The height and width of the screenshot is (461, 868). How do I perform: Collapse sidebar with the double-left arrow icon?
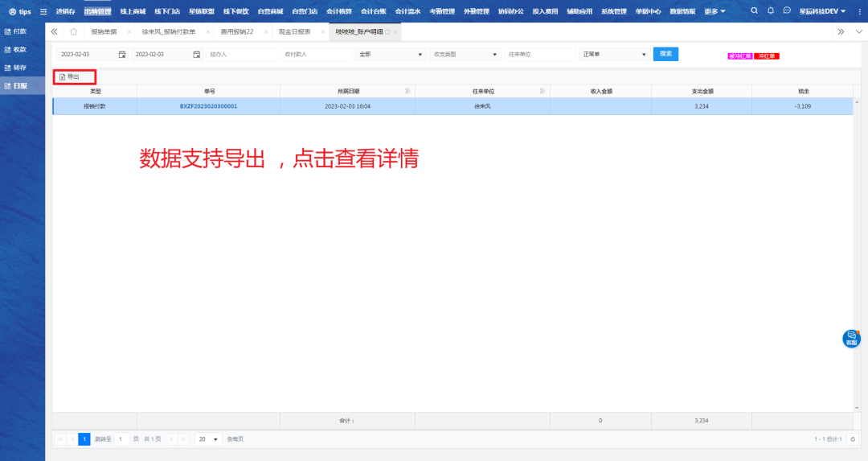pyautogui.click(x=55, y=31)
